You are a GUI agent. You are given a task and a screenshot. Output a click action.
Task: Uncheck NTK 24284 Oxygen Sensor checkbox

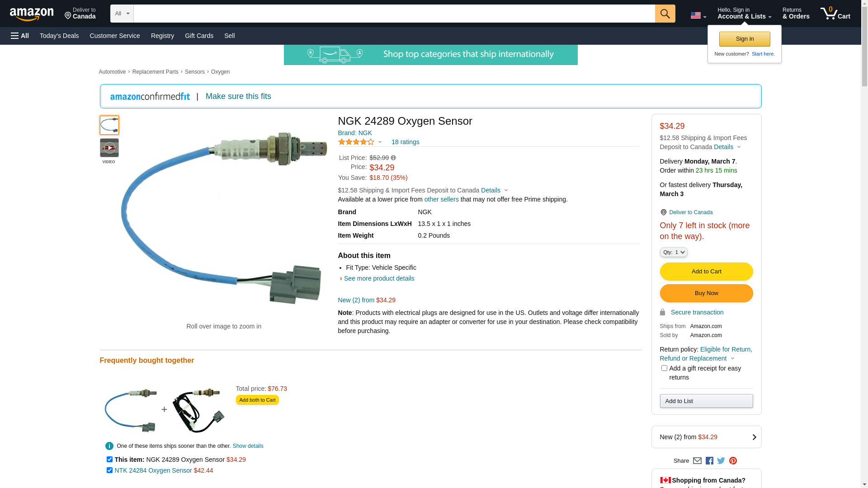point(109,470)
